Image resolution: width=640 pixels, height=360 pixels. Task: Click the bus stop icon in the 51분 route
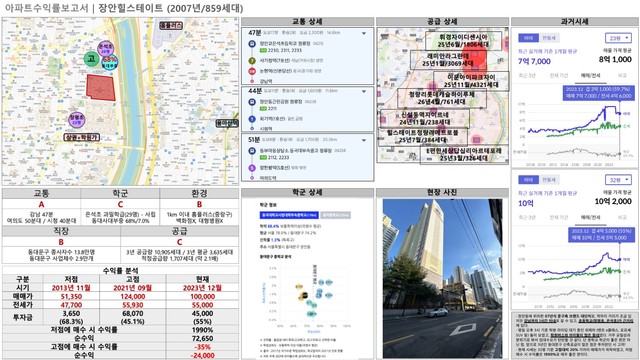click(252, 151)
